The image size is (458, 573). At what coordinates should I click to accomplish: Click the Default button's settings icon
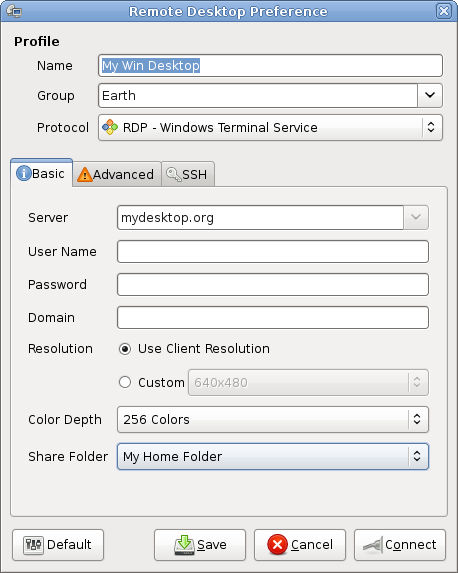33,545
